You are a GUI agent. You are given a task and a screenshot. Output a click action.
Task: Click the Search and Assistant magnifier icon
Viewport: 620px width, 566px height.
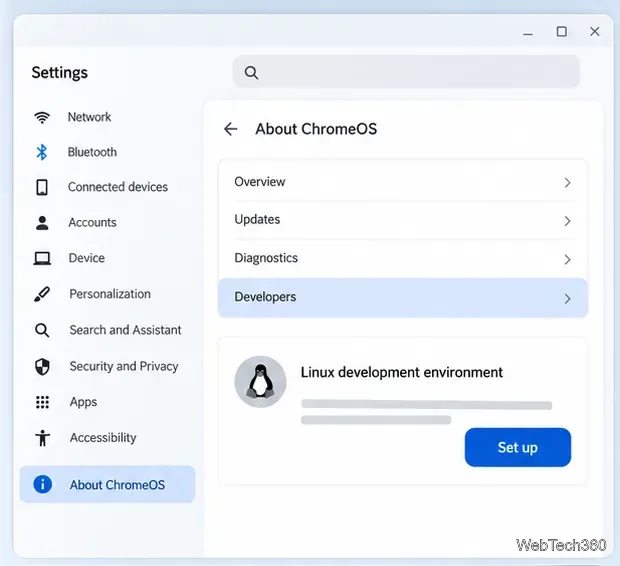coord(42,330)
